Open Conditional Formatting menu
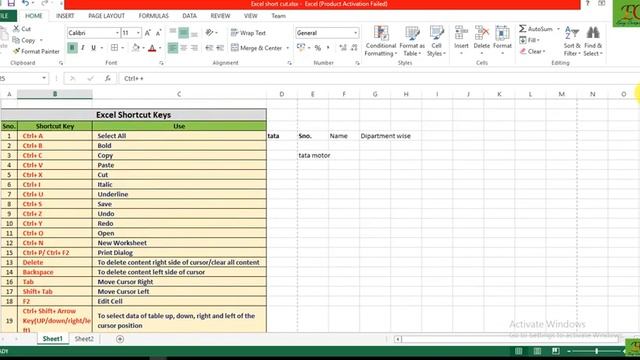This screenshot has width=640, height=360. [x=381, y=41]
